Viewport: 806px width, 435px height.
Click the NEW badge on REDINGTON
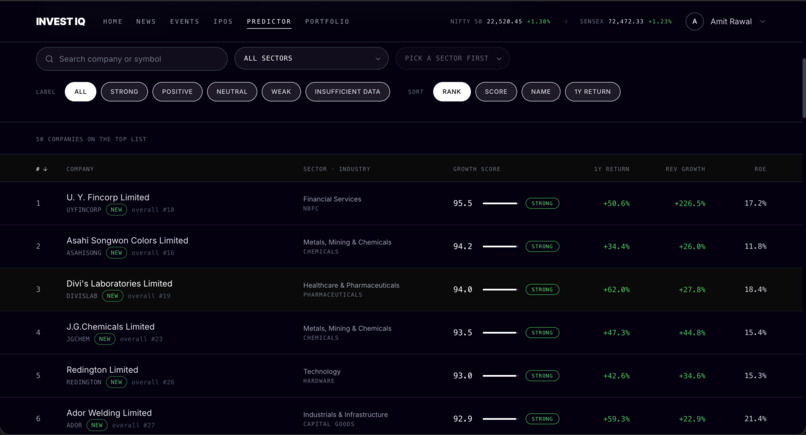click(116, 382)
